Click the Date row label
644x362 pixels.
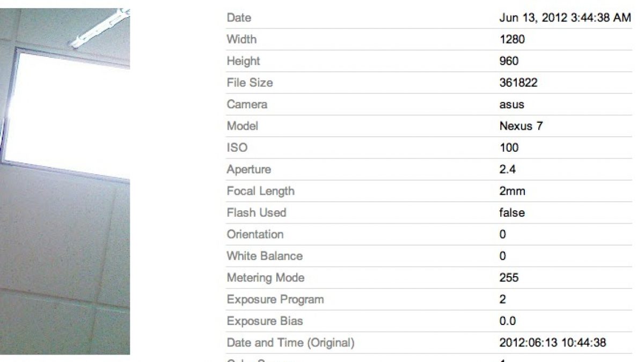tap(239, 18)
